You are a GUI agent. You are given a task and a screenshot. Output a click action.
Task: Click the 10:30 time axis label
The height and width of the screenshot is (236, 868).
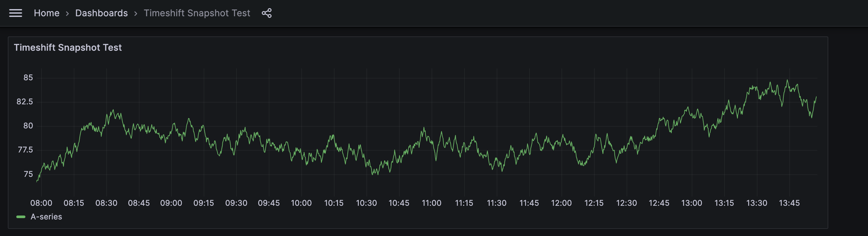[x=366, y=203]
